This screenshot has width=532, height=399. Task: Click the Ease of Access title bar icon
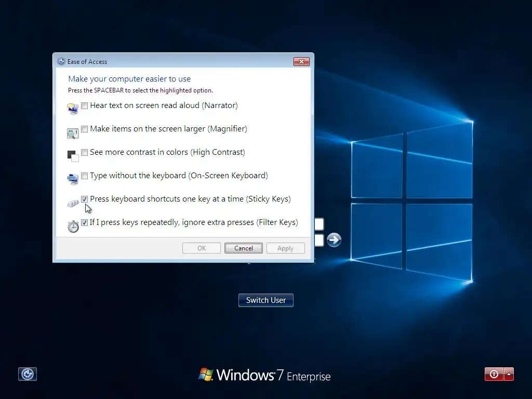(61, 61)
